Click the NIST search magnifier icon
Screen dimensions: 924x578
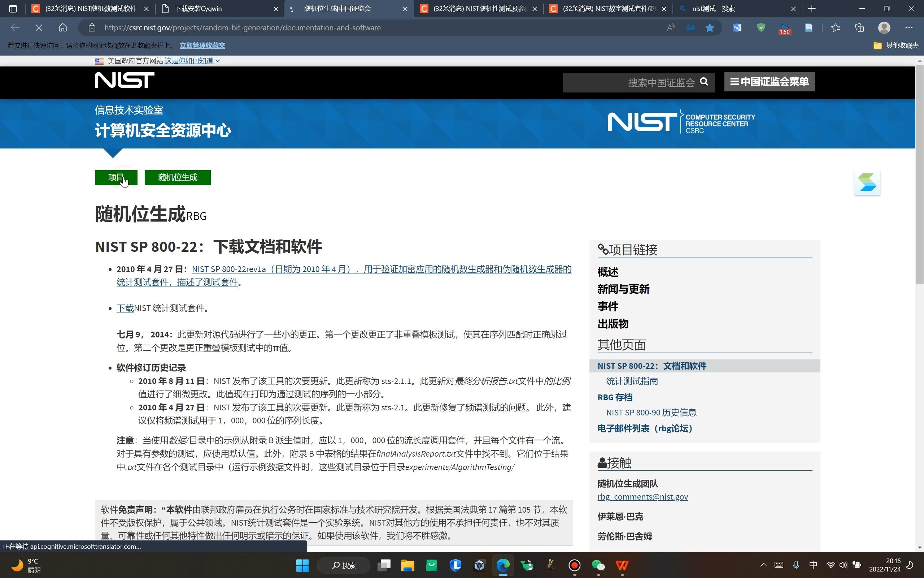(x=704, y=81)
